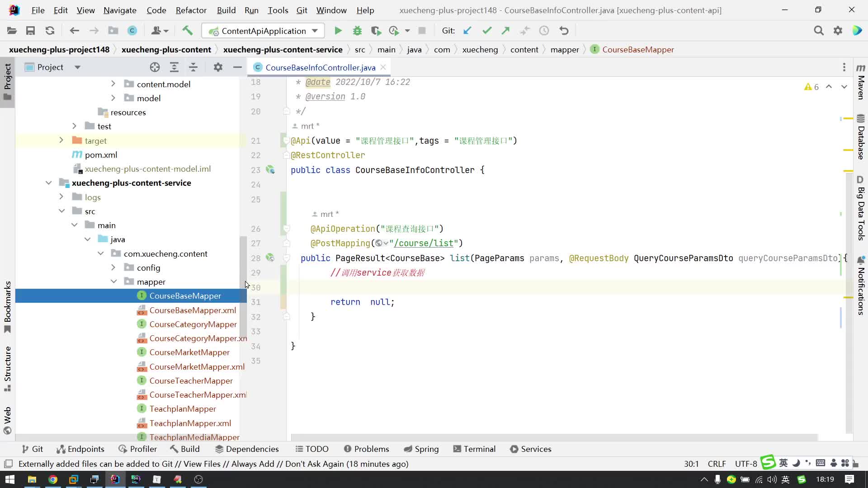Click the gutter icon on line 28
868x488 pixels.
click(270, 258)
